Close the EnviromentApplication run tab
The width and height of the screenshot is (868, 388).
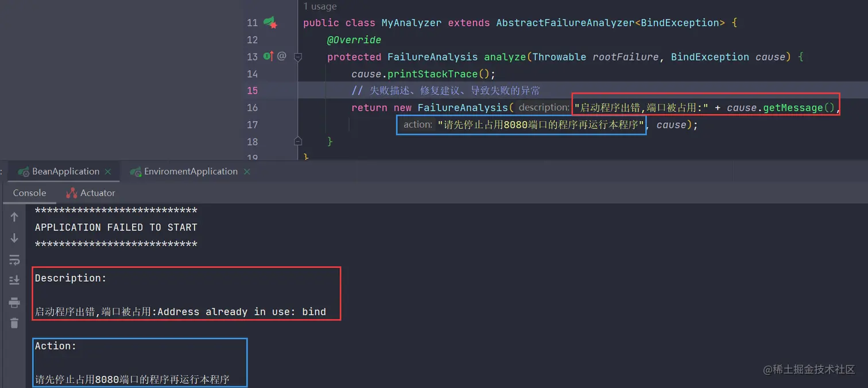pyautogui.click(x=247, y=172)
